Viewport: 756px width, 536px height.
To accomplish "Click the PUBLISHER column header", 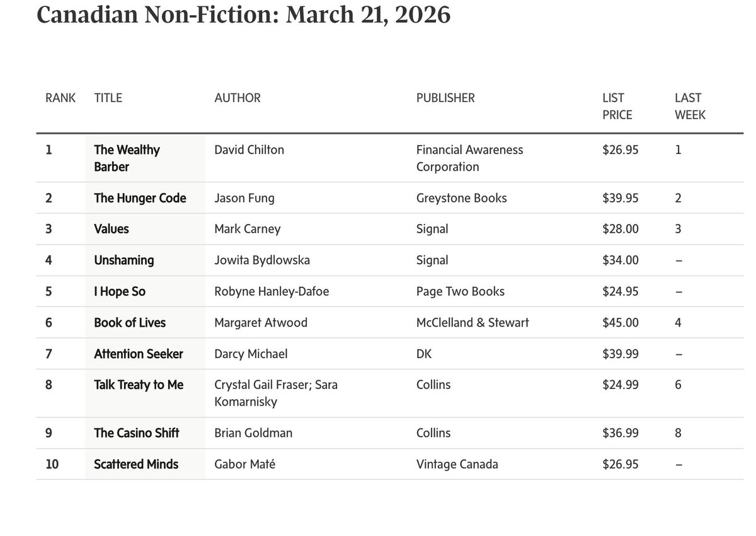I will click(445, 98).
